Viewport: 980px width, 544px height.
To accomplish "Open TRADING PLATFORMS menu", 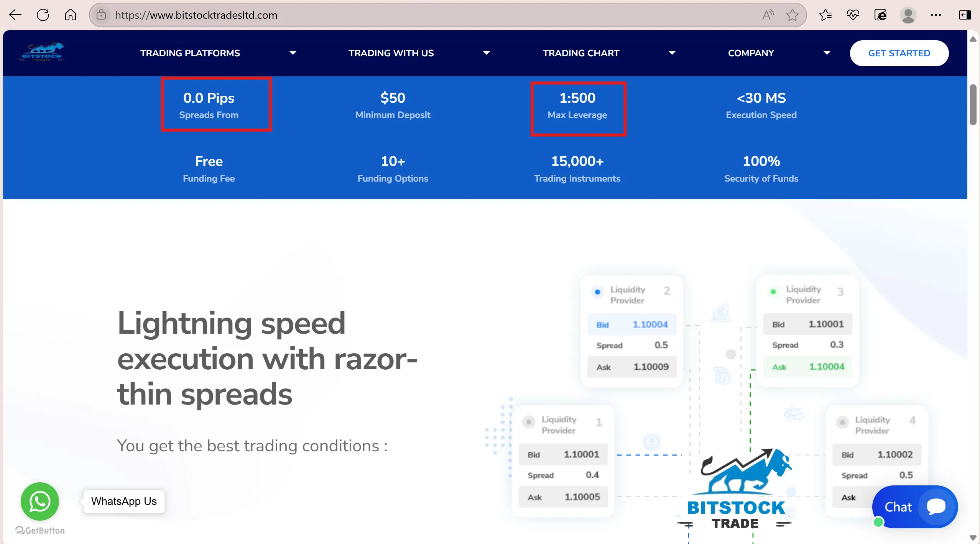I will tap(190, 53).
